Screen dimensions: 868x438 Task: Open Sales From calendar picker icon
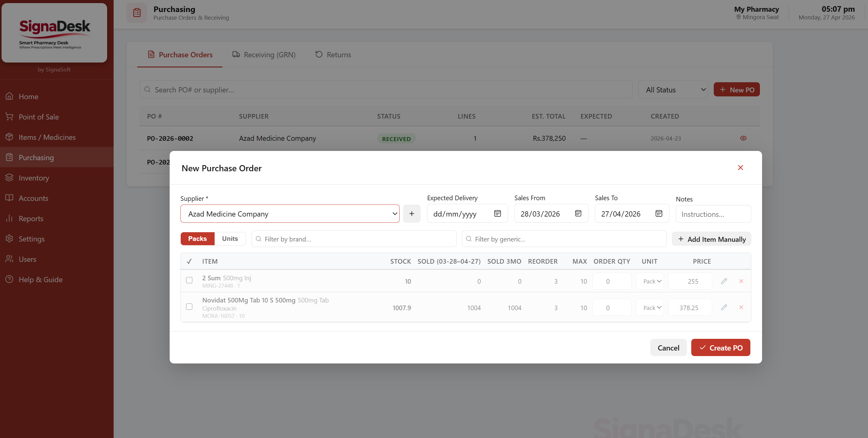[x=578, y=213]
